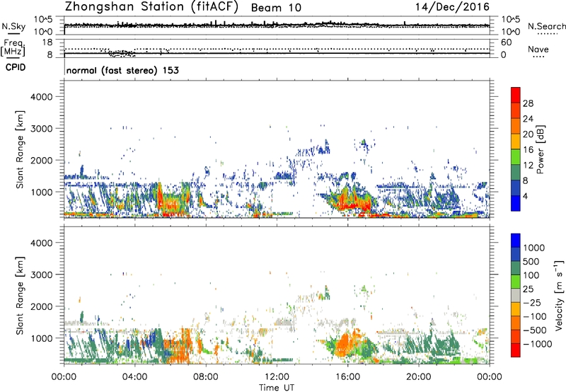566x392 pixels.
Task: Select the "Freq. [MHz]" axis label
Action: pos(13,48)
